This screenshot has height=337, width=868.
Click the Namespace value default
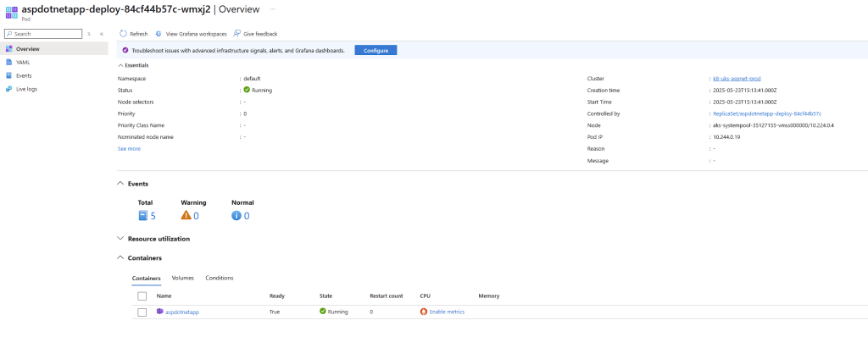coord(252,79)
